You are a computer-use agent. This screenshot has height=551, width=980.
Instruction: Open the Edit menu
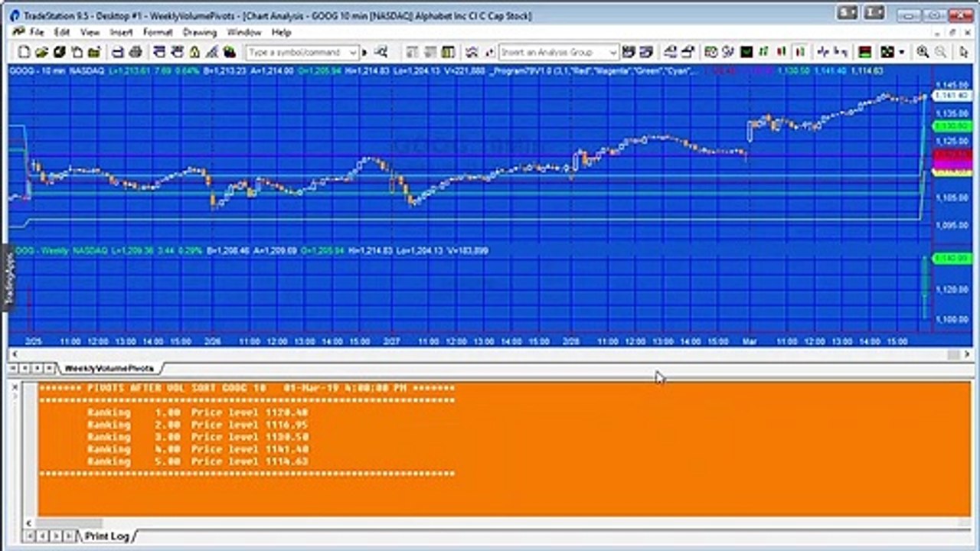point(62,32)
